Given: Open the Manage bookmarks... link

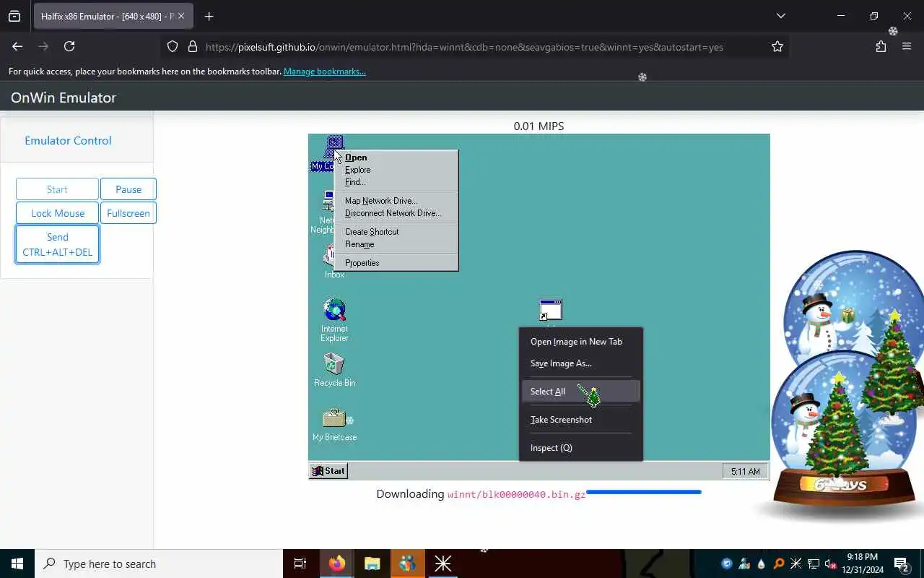Looking at the screenshot, I should click(x=325, y=72).
